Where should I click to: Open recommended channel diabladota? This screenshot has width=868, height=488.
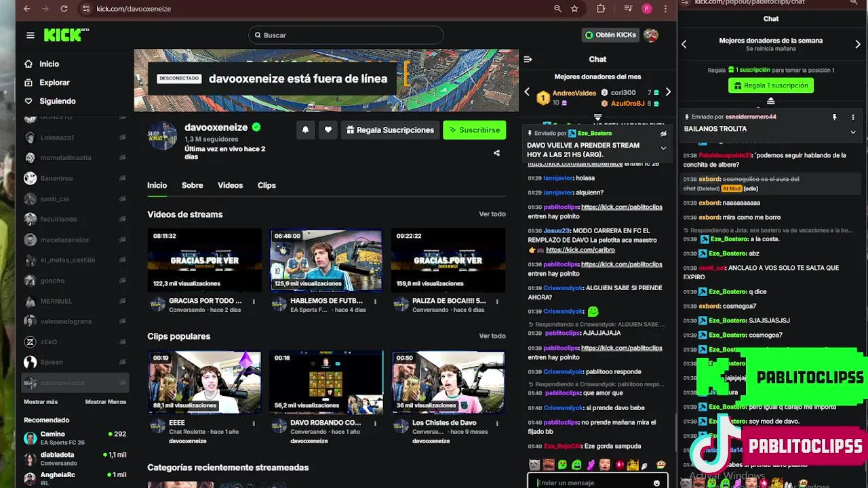click(75, 458)
